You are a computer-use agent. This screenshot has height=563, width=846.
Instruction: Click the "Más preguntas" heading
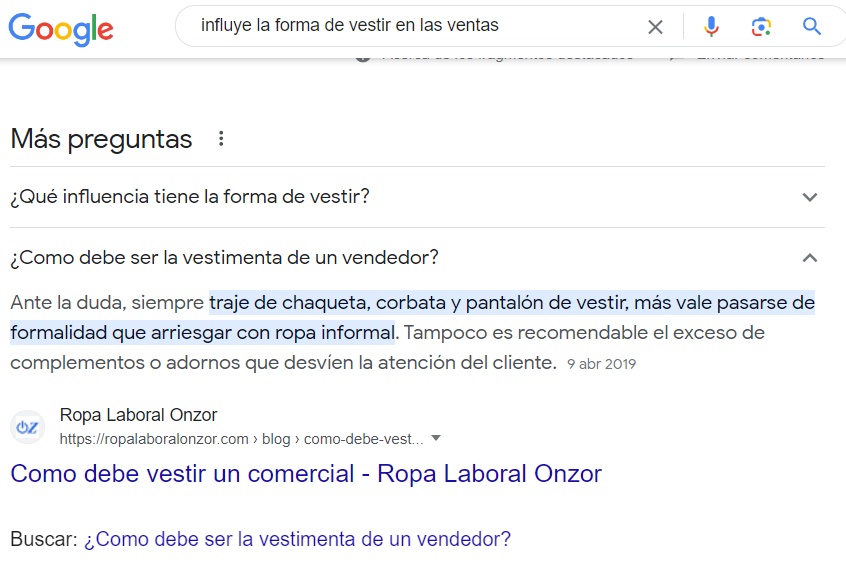101,139
